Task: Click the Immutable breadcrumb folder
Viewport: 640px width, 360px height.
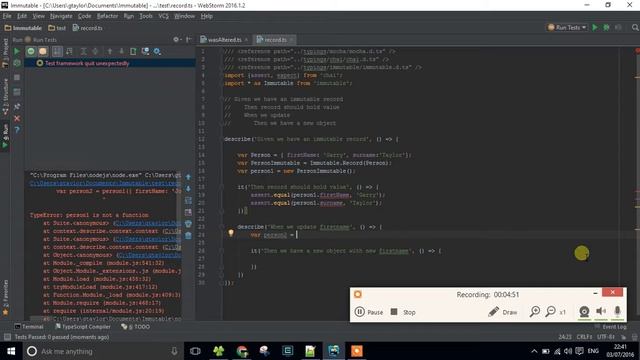Action: (23, 28)
